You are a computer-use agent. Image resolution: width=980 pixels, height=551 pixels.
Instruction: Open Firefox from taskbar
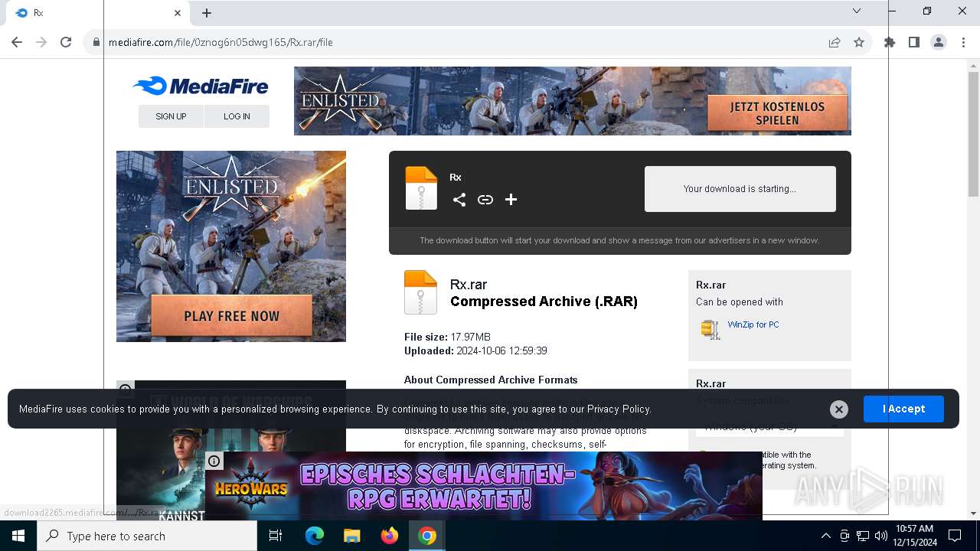pyautogui.click(x=389, y=536)
